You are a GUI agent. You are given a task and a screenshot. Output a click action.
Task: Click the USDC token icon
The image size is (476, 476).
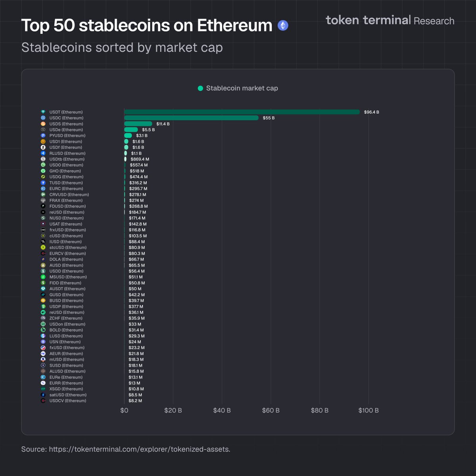point(43,118)
